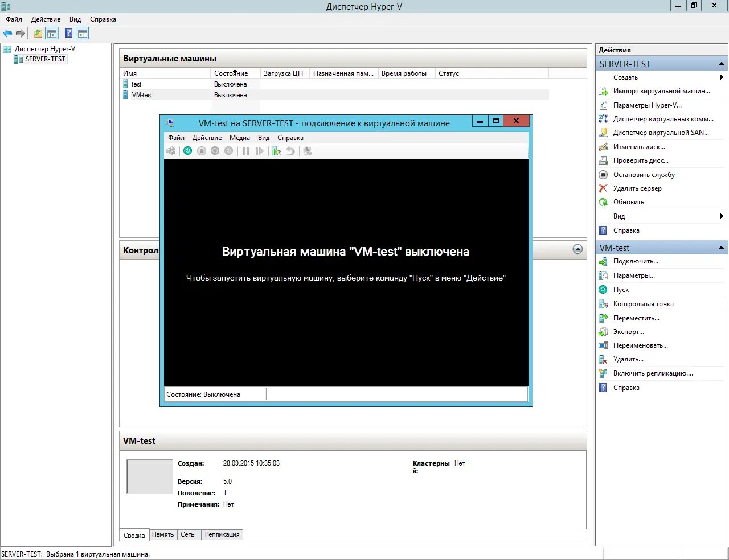Click Импорт виртуальной машины action
Image resolution: width=729 pixels, height=560 pixels.
661,91
